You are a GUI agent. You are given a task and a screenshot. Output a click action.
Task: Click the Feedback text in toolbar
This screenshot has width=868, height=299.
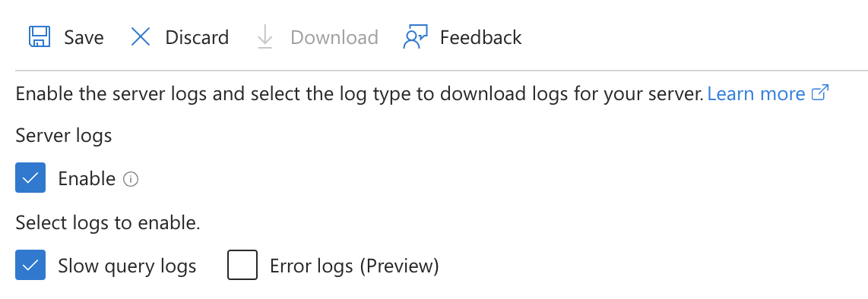481,38
